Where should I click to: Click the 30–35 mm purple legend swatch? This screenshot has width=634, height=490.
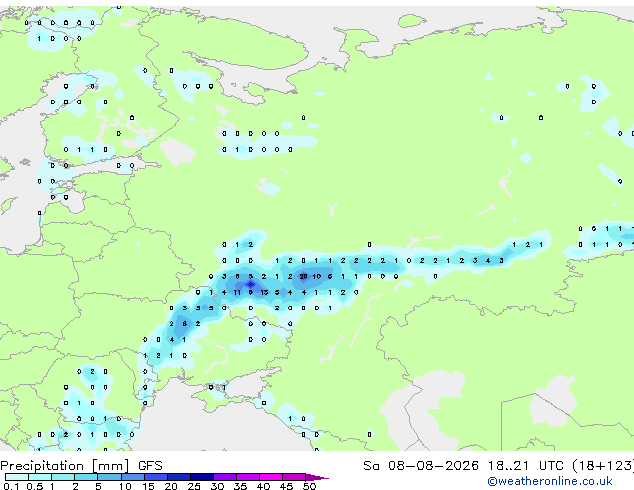click(x=224, y=477)
